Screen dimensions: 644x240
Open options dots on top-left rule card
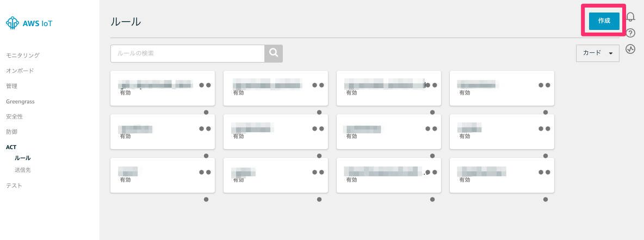tap(205, 85)
